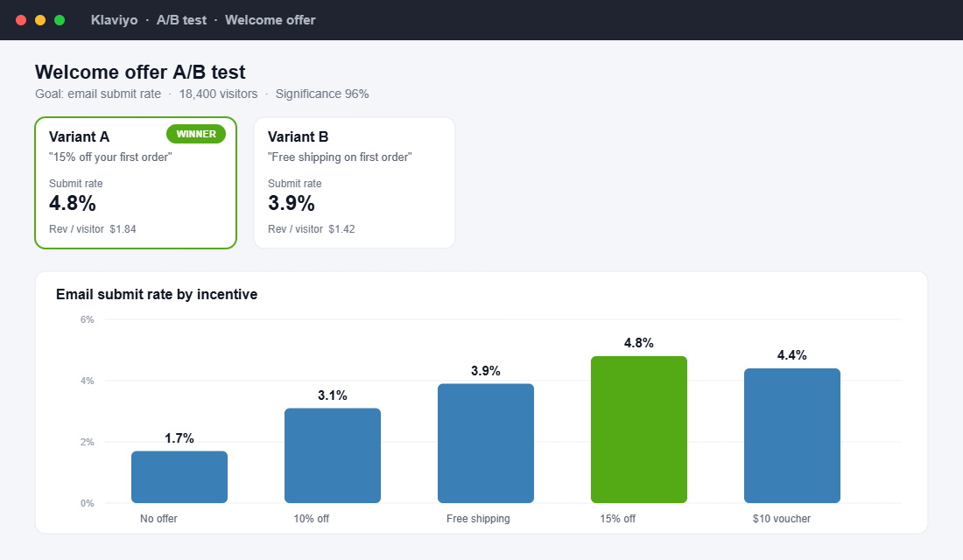This screenshot has width=963, height=560.
Task: Click the green '15% off' bar
Action: [x=639, y=430]
